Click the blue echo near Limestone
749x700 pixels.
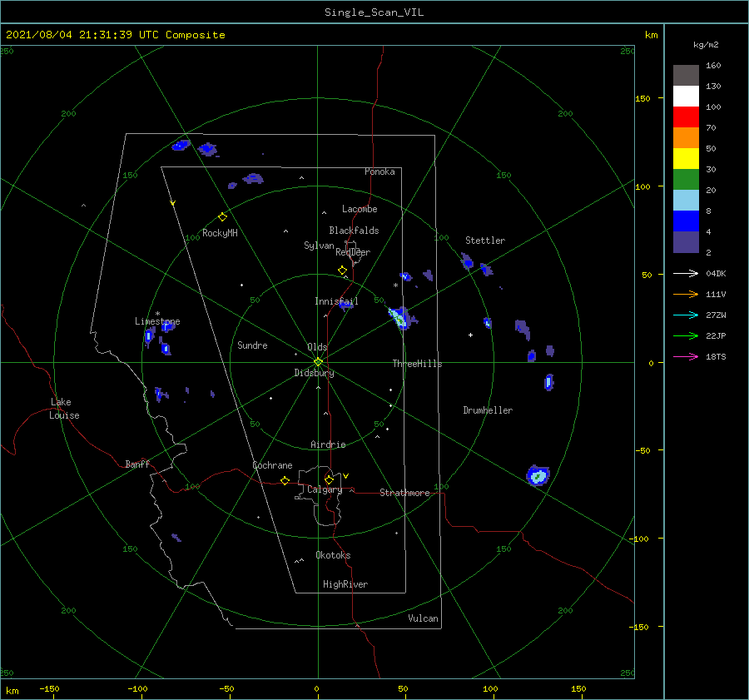tap(168, 326)
